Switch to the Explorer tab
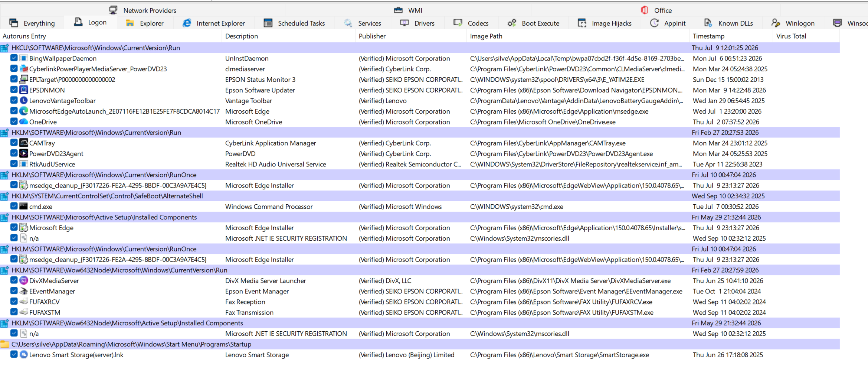This screenshot has width=868, height=377. 145,23
